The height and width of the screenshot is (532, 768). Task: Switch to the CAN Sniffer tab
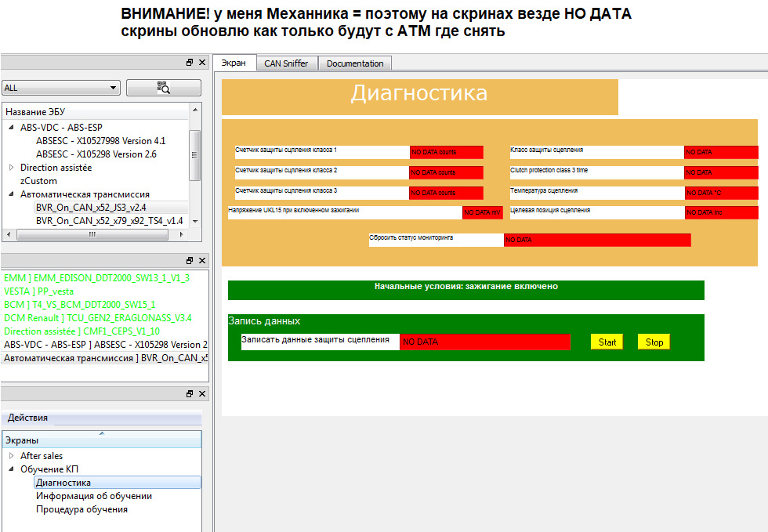[286, 63]
